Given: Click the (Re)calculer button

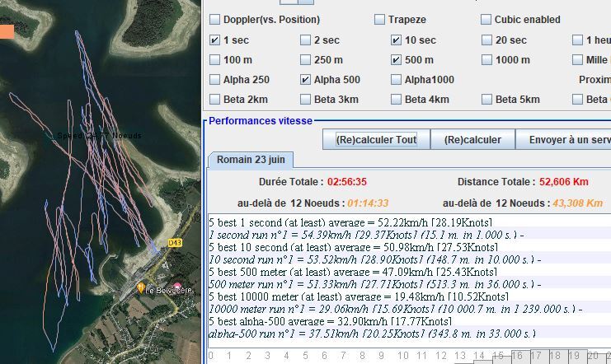Looking at the screenshot, I should point(472,139).
